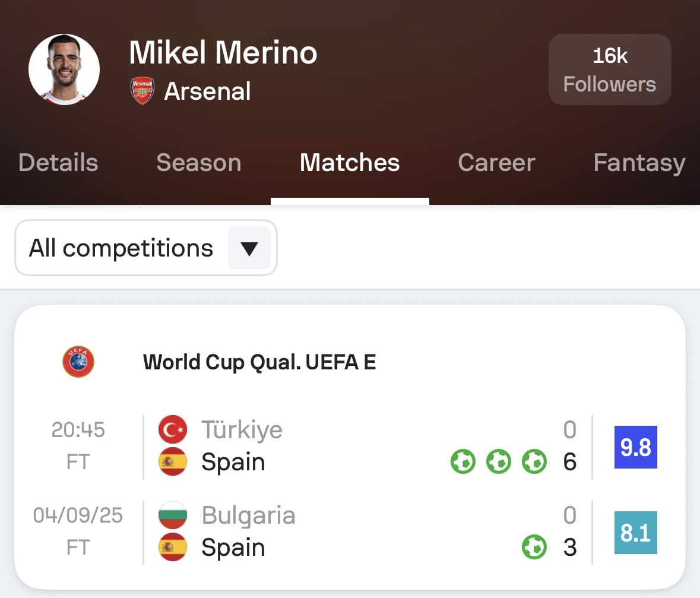Click the 8.1 rating badge
Image resolution: width=700 pixels, height=598 pixels.
pos(636,533)
